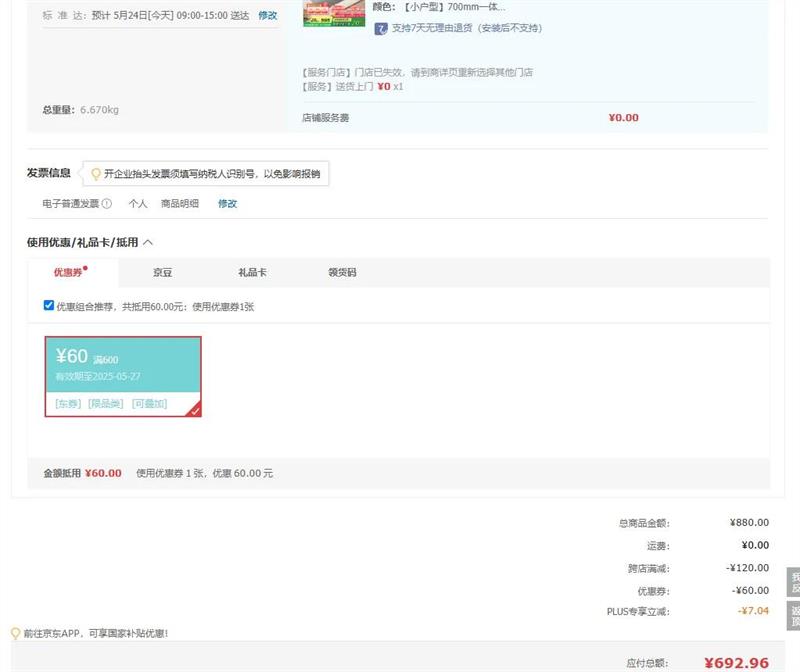Click the 7-day return policy icon
Viewport: 800px width, 672px height.
click(381, 28)
